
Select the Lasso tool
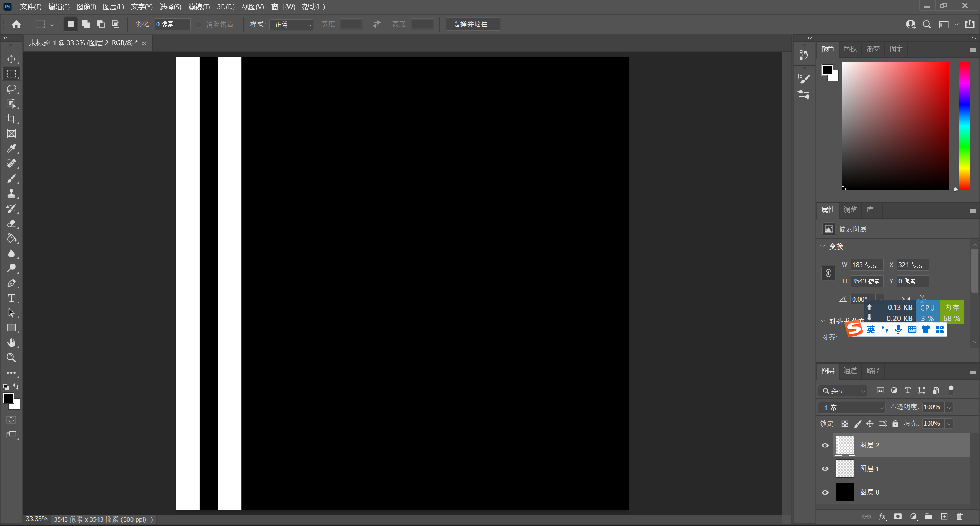[11, 89]
